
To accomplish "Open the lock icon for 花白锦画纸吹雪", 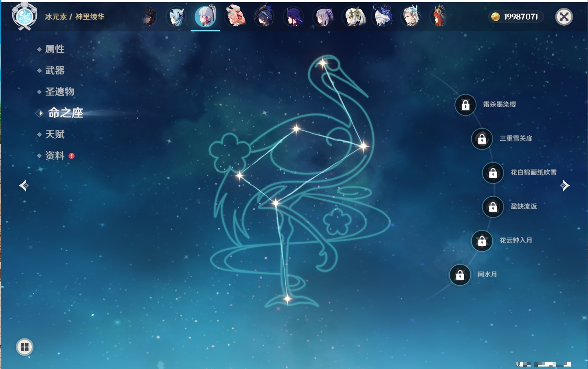I will 493,173.
